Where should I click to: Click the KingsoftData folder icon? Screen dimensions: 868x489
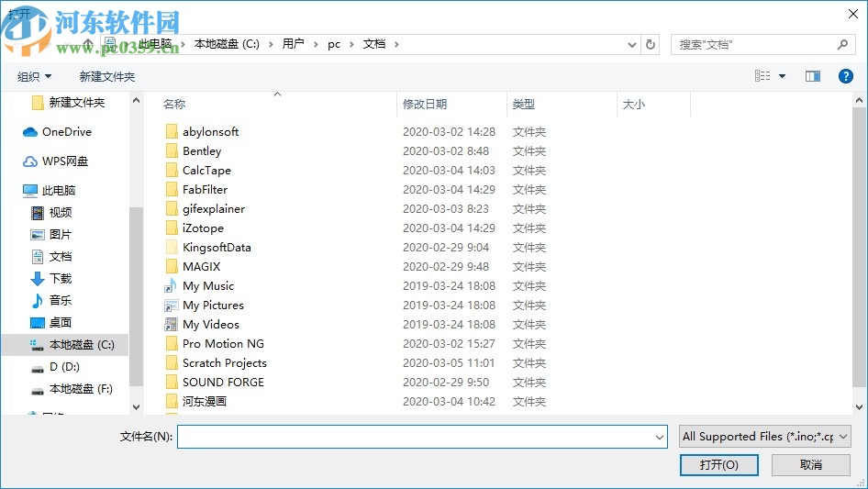(x=172, y=247)
